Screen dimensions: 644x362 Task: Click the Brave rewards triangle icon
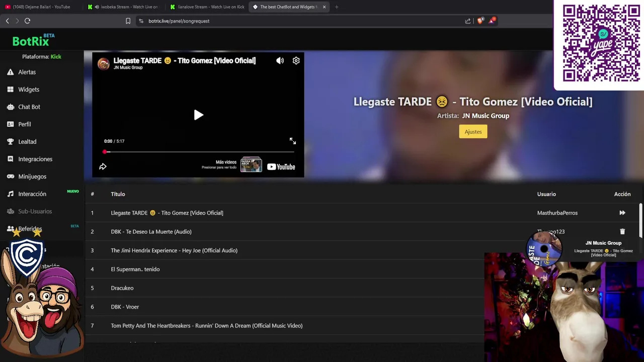tap(492, 21)
